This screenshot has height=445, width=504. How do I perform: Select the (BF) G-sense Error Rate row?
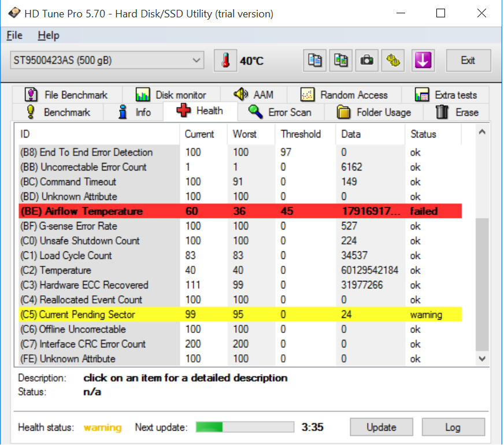click(240, 226)
